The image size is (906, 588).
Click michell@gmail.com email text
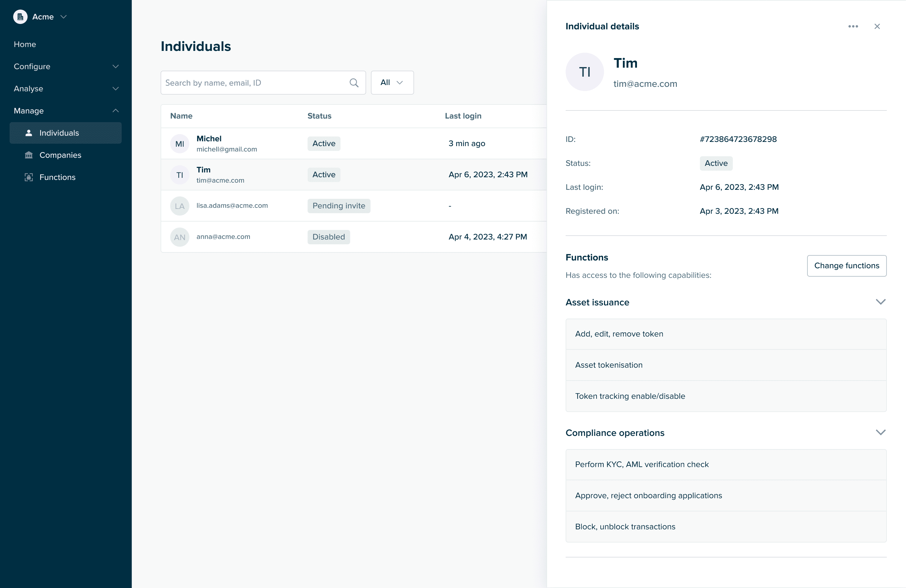pyautogui.click(x=226, y=149)
